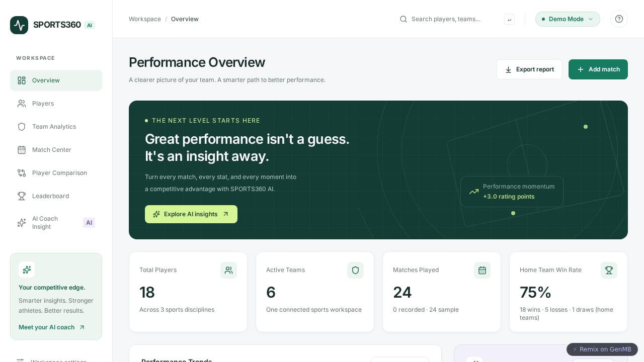Click the sparkle icon in competitive edge card
The height and width of the screenshot is (362, 644).
click(27, 269)
